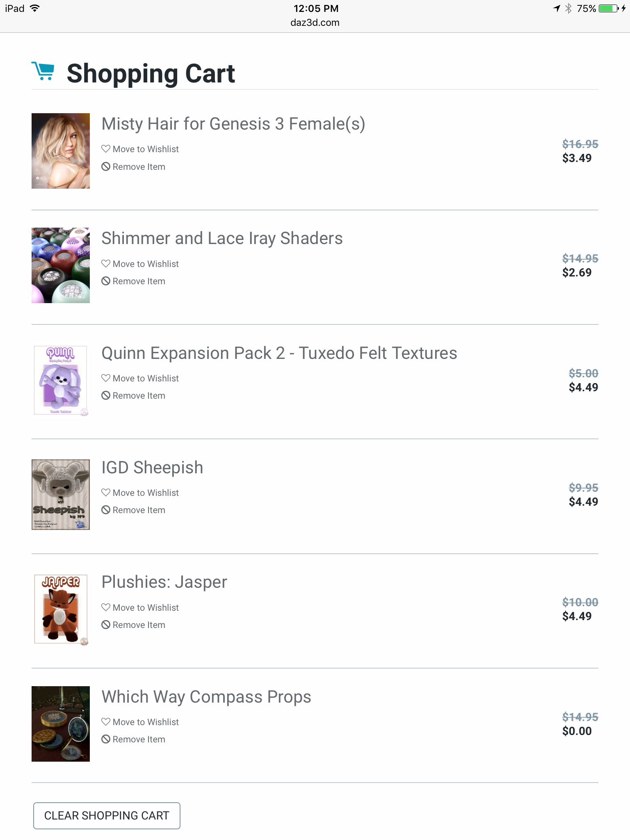Move Plushies: Jasper to Wishlist
This screenshot has height=840, width=630.
145,607
